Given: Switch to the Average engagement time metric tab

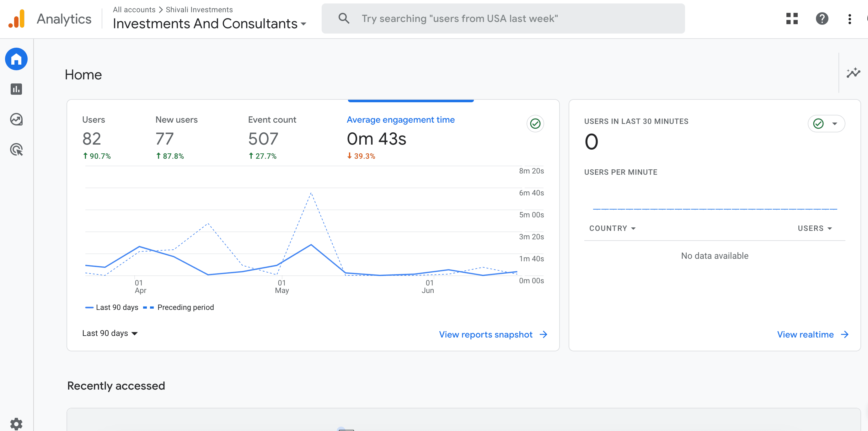Looking at the screenshot, I should point(401,120).
